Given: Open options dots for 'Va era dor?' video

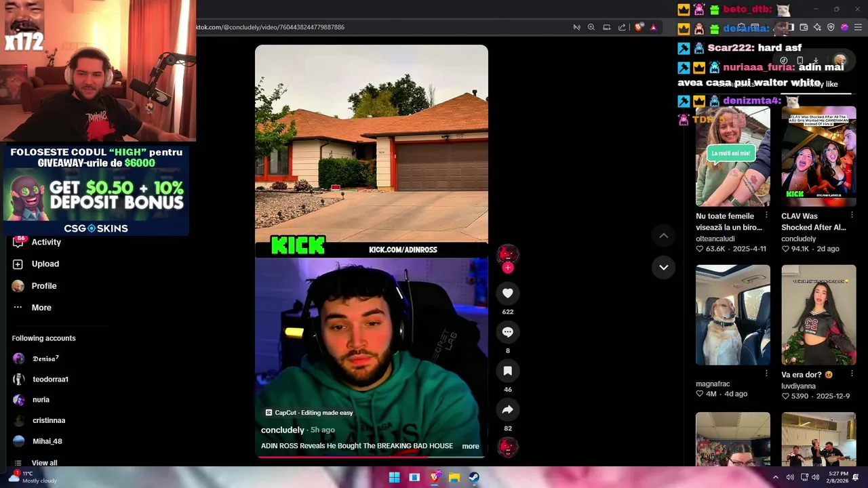Looking at the screenshot, I should pyautogui.click(x=852, y=373).
